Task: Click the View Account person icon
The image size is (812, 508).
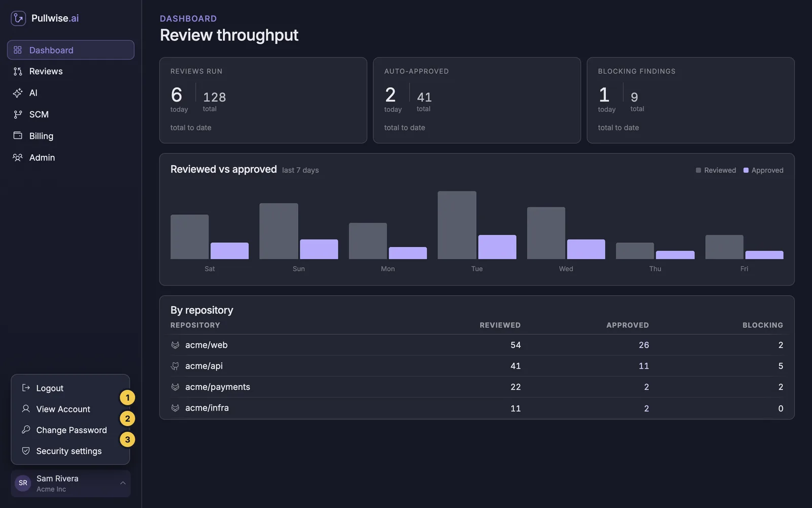Action: tap(26, 408)
